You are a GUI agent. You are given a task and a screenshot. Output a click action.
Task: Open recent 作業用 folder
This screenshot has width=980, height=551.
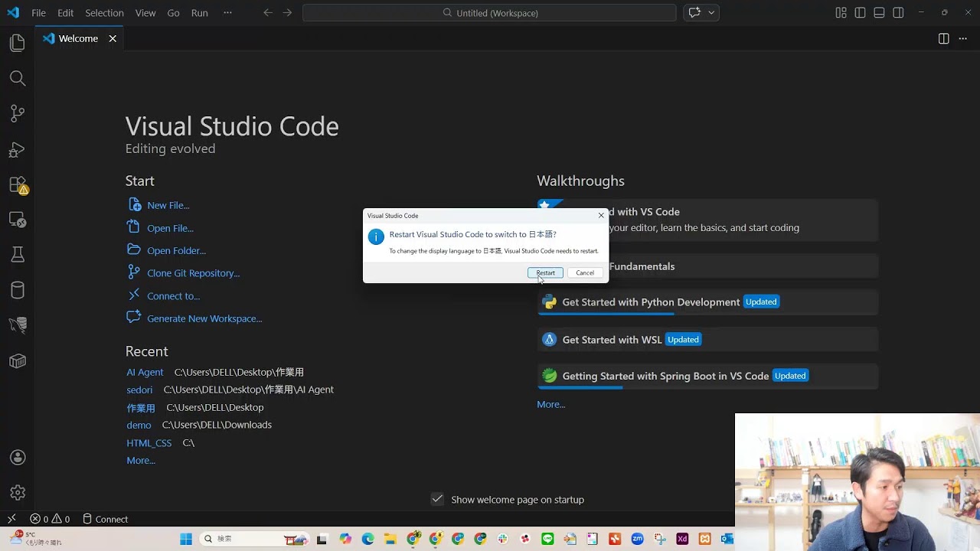point(141,408)
